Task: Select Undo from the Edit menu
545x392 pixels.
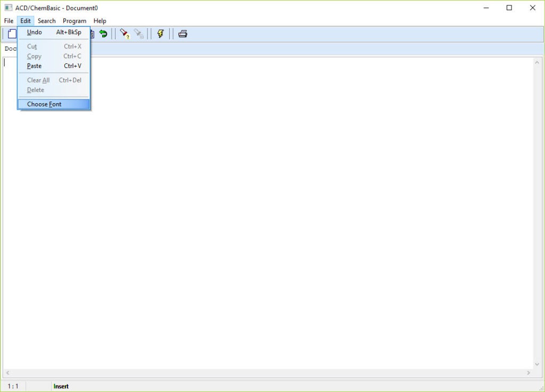Action: coord(54,32)
